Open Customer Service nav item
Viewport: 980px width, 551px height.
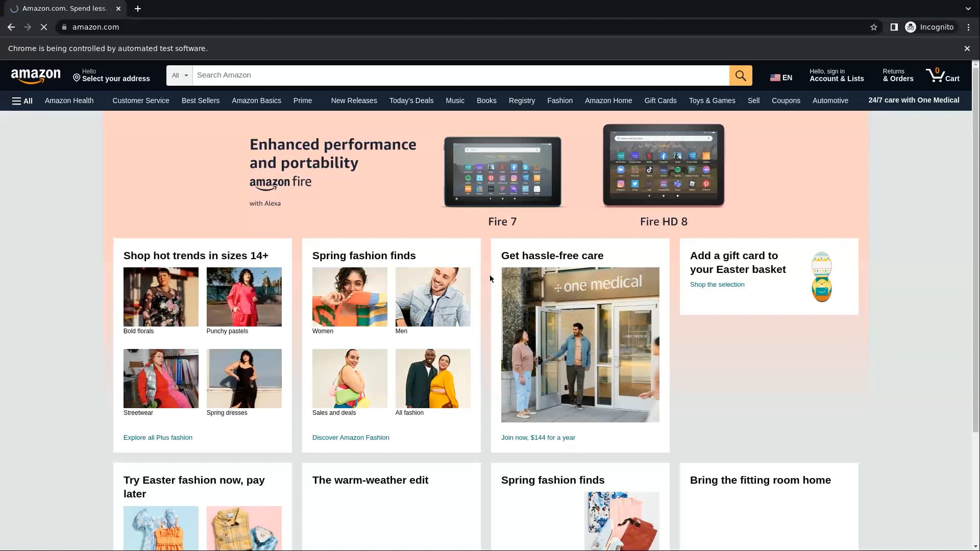(x=141, y=101)
